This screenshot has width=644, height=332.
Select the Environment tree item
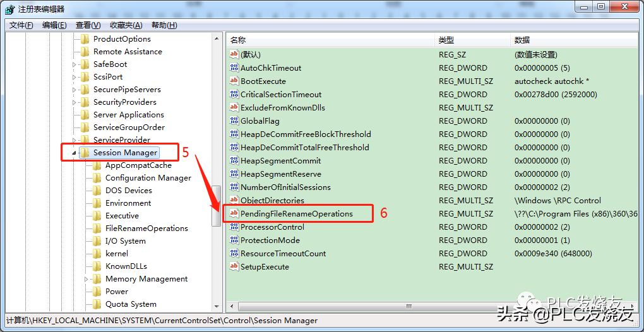click(x=128, y=203)
